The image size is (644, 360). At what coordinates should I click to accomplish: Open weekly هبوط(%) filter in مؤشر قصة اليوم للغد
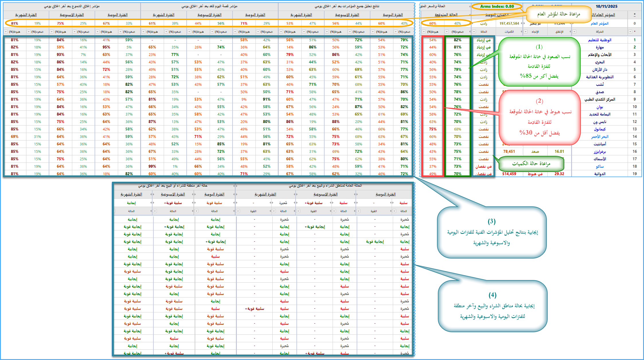coord(189,32)
